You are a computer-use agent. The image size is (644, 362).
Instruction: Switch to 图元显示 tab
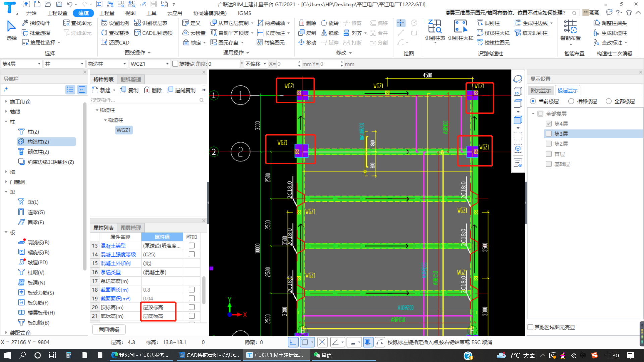[541, 90]
